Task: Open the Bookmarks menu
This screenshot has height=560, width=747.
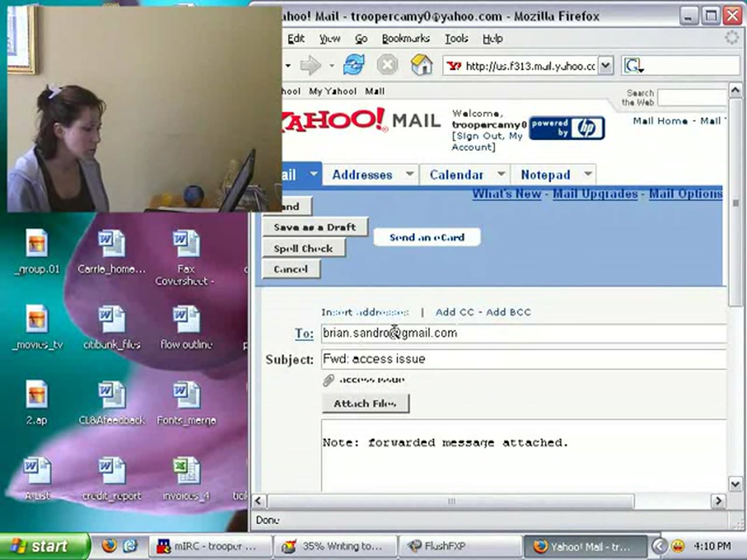Action: pyautogui.click(x=406, y=38)
